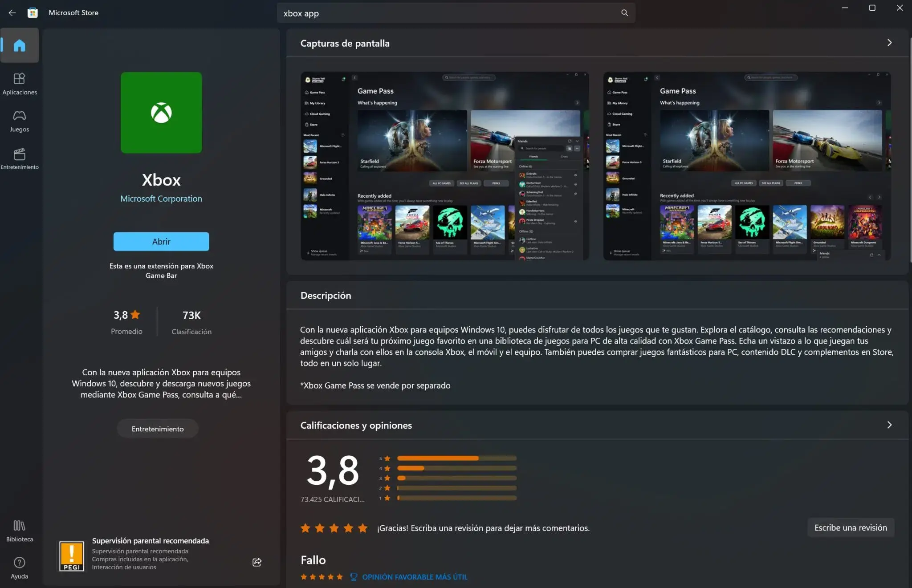Click the 5-star rating bar

click(x=457, y=458)
